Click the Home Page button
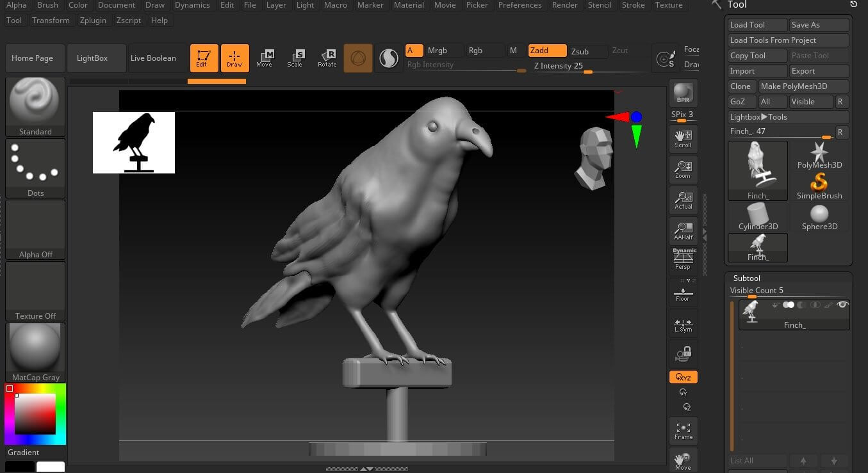Viewport: 868px width, 473px height. pyautogui.click(x=35, y=58)
